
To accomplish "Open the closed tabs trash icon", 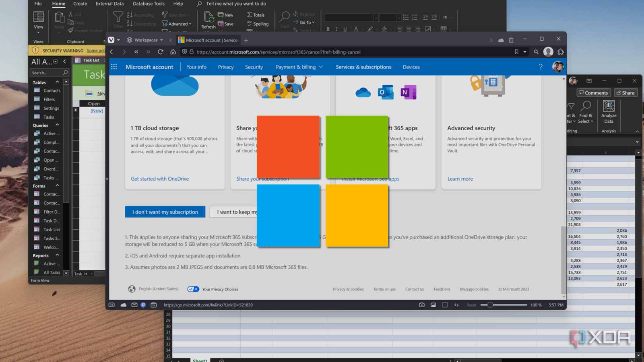I will point(511,40).
